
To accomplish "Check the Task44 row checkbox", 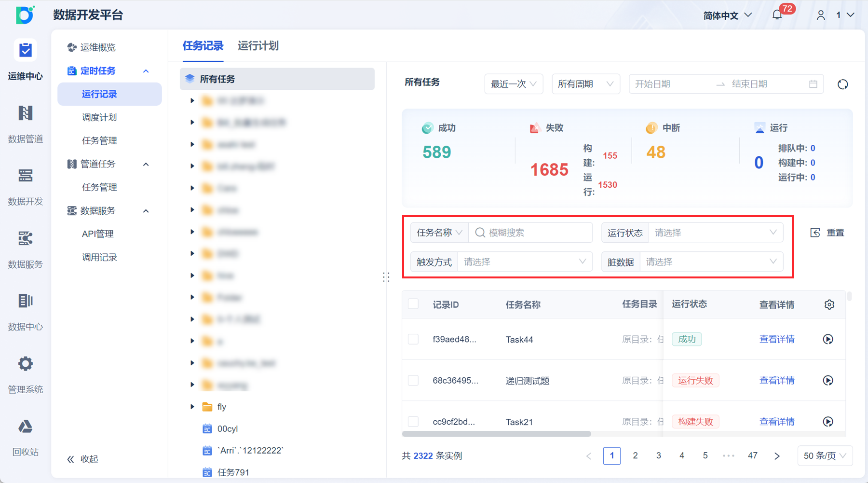I will click(x=413, y=339).
